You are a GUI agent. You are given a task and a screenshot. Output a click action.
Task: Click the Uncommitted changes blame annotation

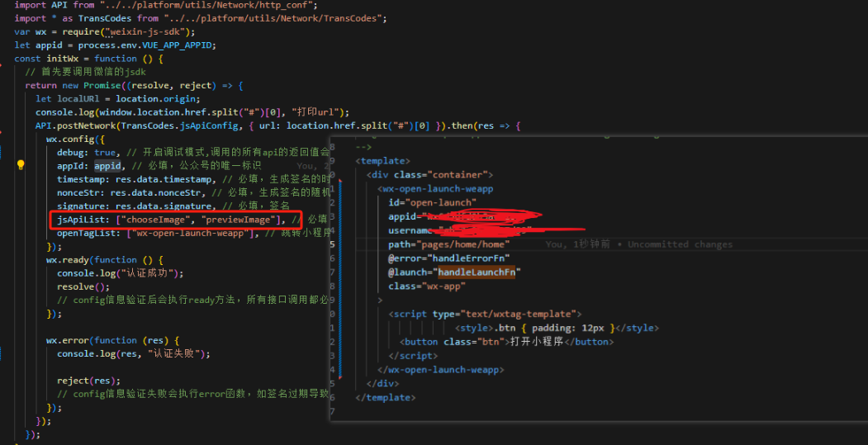[x=680, y=244]
